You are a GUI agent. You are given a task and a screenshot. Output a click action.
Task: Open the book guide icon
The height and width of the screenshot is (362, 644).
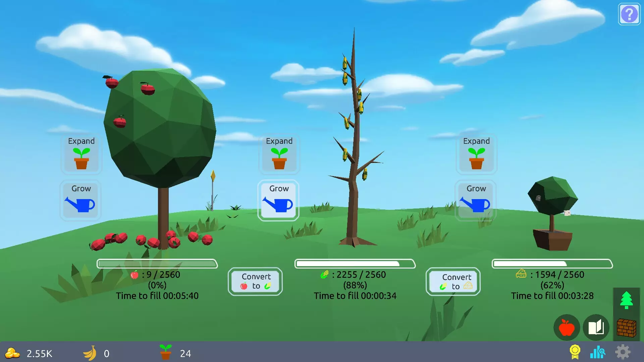coord(596,327)
